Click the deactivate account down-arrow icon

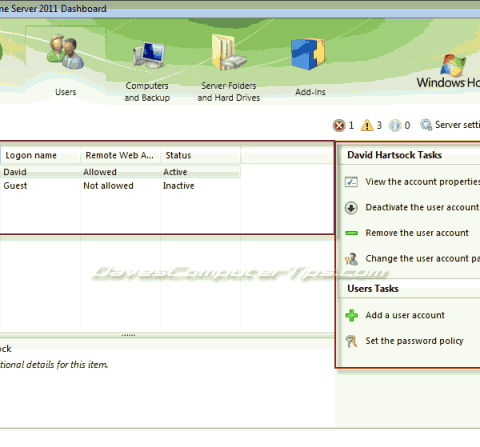point(351,208)
